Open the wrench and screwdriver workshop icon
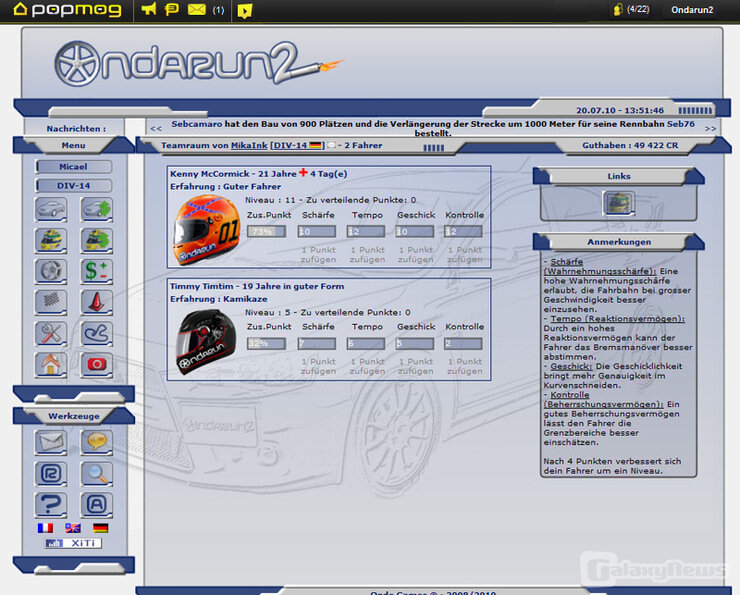Image resolution: width=740 pixels, height=595 pixels. point(51,334)
